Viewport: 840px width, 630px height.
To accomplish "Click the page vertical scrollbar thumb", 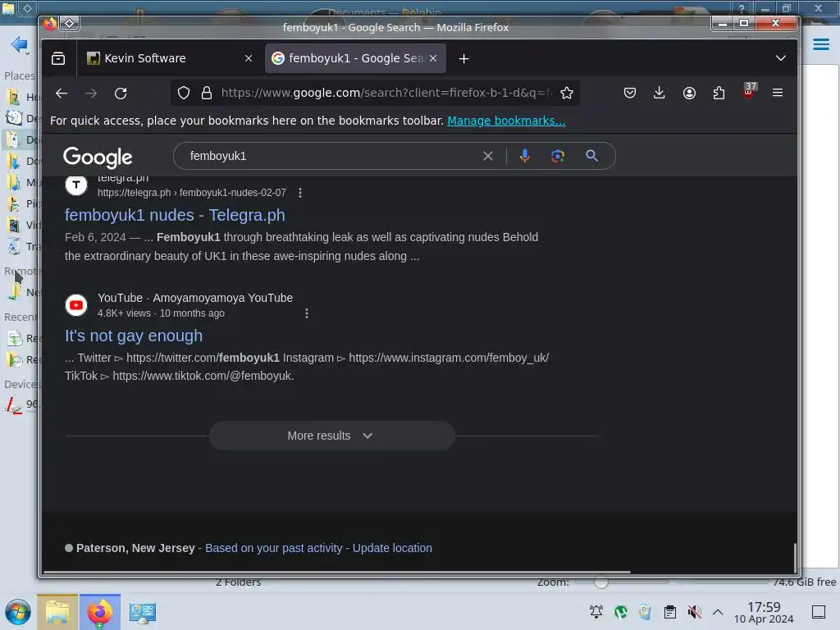I will coord(795,557).
